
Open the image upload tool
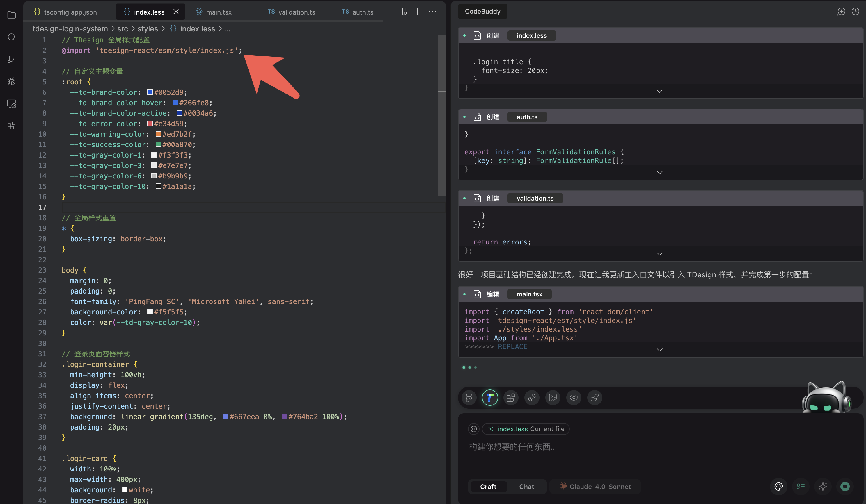[553, 398]
